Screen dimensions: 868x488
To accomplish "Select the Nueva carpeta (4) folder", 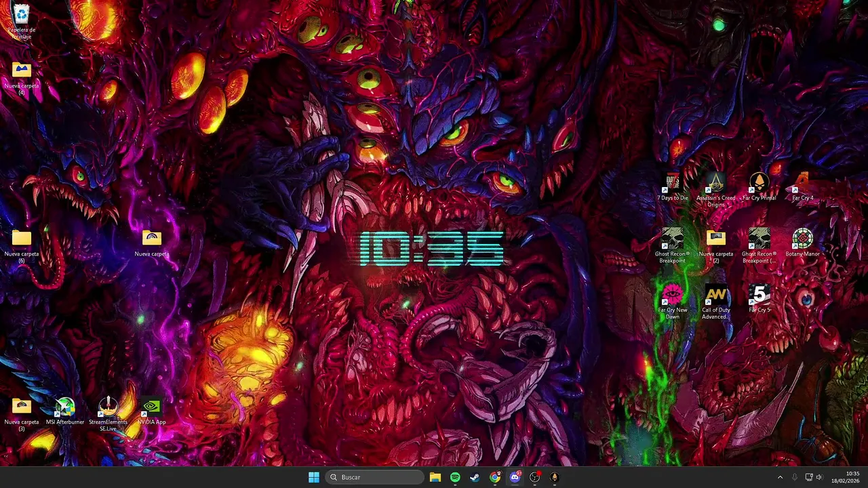I will (x=22, y=77).
